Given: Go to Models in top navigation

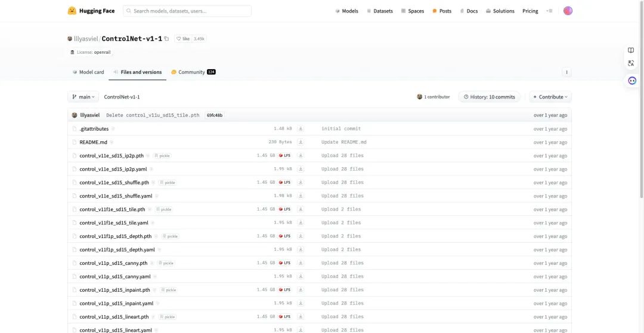Looking at the screenshot, I should pos(346,11).
